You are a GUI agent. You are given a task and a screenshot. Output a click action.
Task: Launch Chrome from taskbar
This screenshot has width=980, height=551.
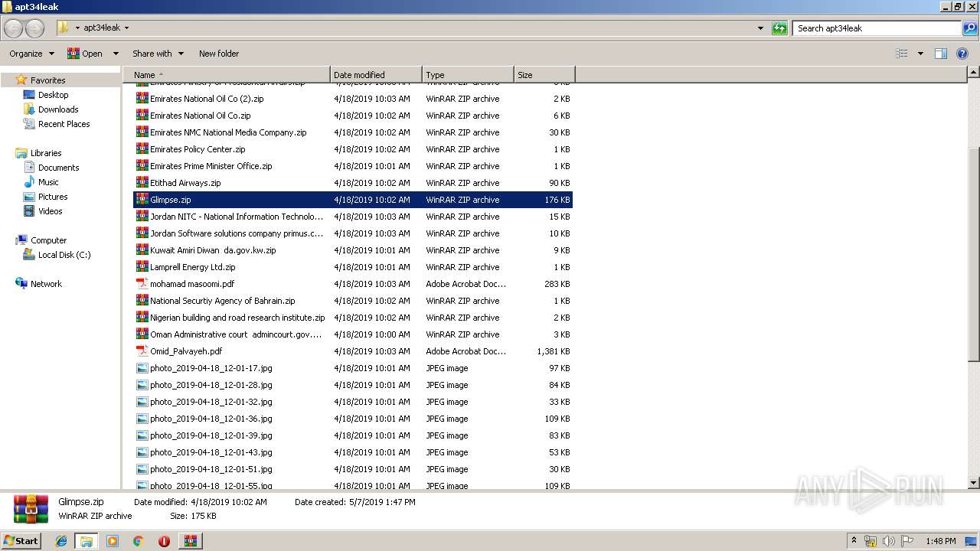tap(138, 541)
